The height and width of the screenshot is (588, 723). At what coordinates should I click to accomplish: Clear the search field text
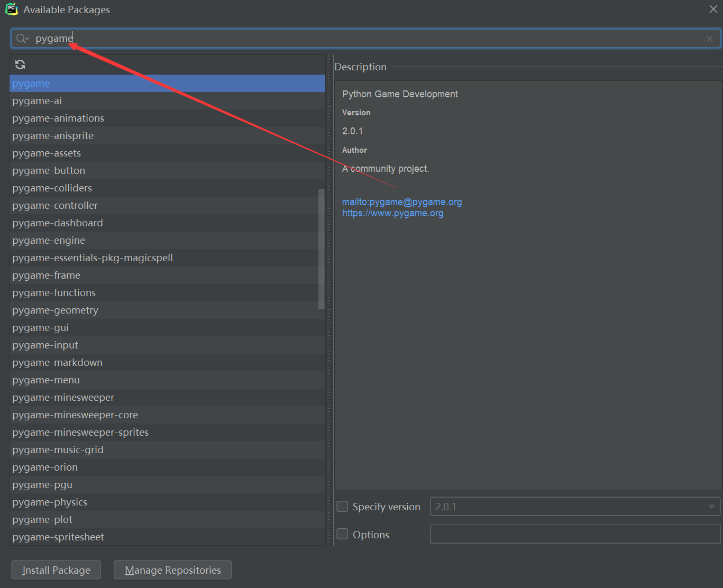click(x=710, y=39)
